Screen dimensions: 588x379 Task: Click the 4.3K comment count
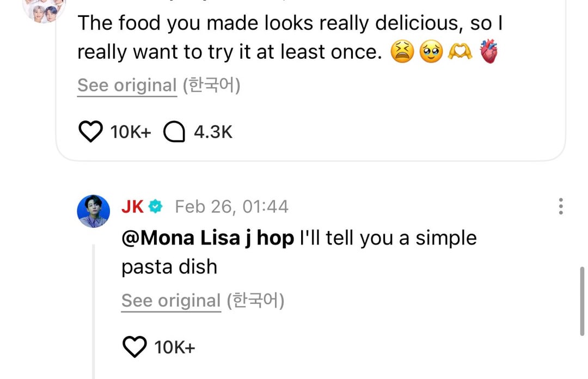point(213,132)
